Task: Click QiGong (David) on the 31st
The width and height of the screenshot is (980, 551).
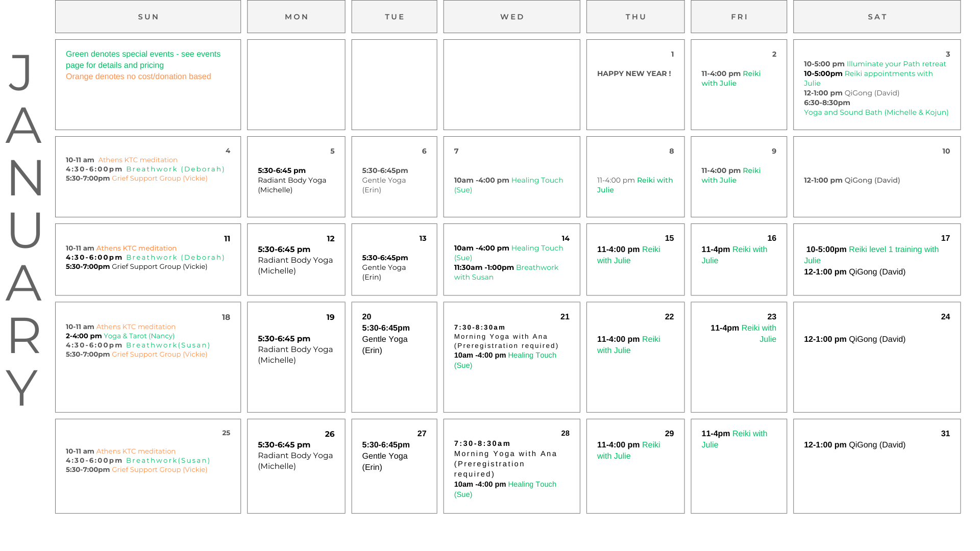Action: [x=876, y=445]
